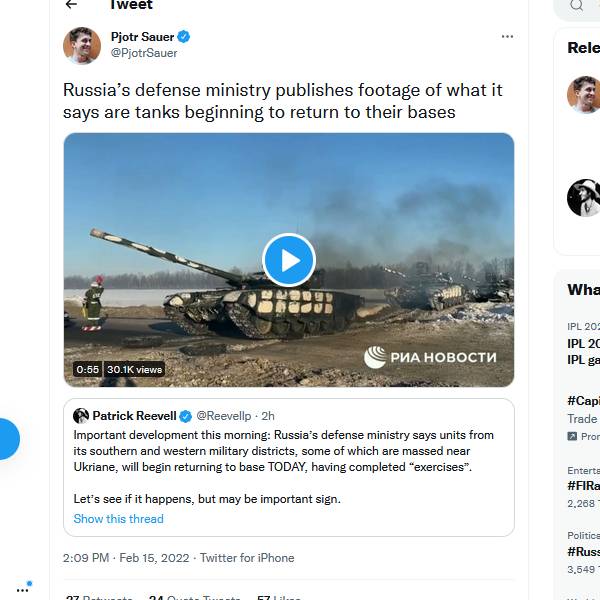Viewport: 600px width, 600px height.
Task: Click Patrick Reevell's verified badge
Action: (x=186, y=416)
